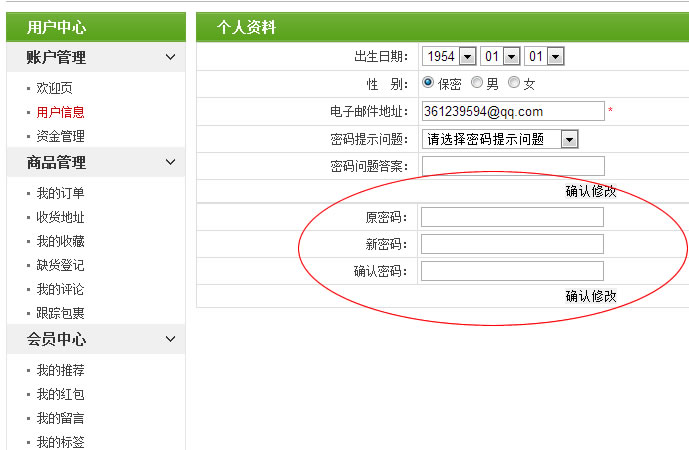Open the 欢迎页 sidebar link
Image resolution: width=689 pixels, height=450 pixels.
click(54, 88)
